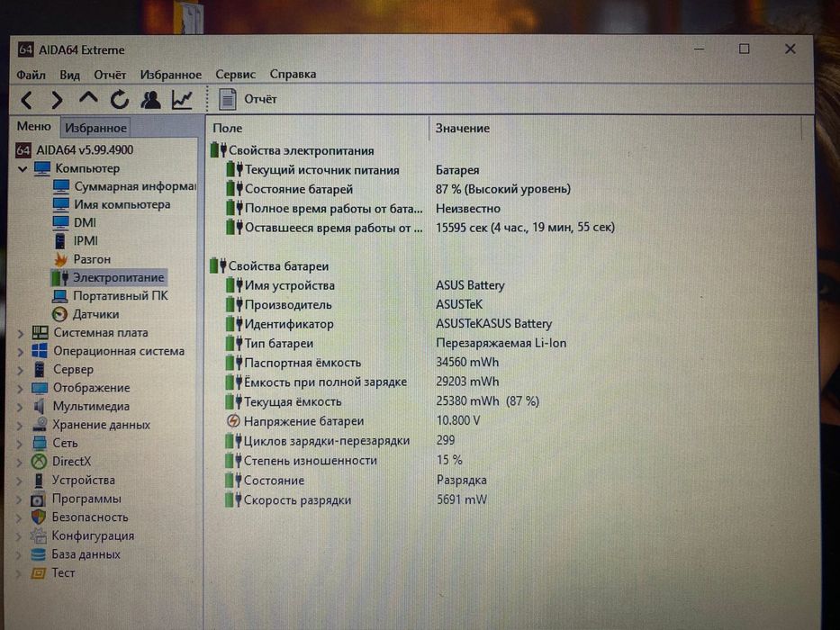The height and width of the screenshot is (630, 840).
Task: Refresh the current page data
Action: [x=120, y=99]
